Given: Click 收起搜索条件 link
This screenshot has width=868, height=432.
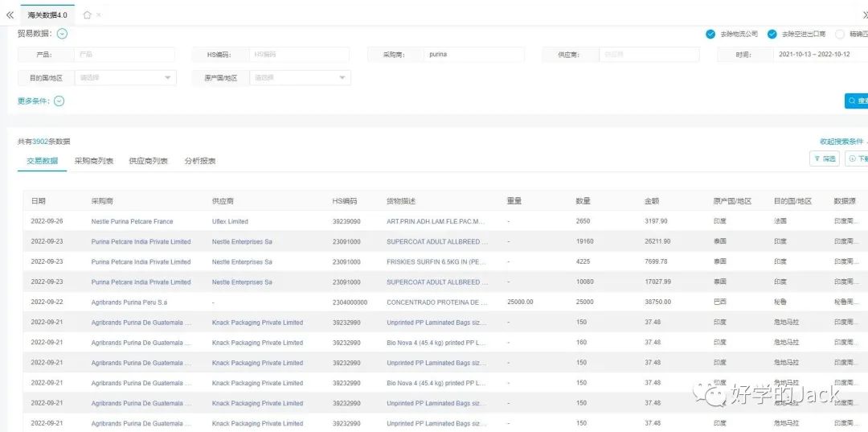Looking at the screenshot, I should coord(841,142).
